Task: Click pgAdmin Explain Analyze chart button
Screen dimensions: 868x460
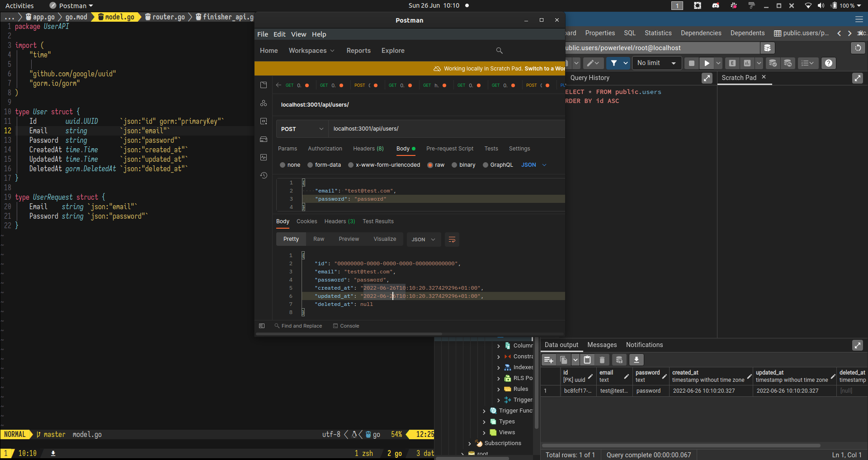Action: coord(747,63)
